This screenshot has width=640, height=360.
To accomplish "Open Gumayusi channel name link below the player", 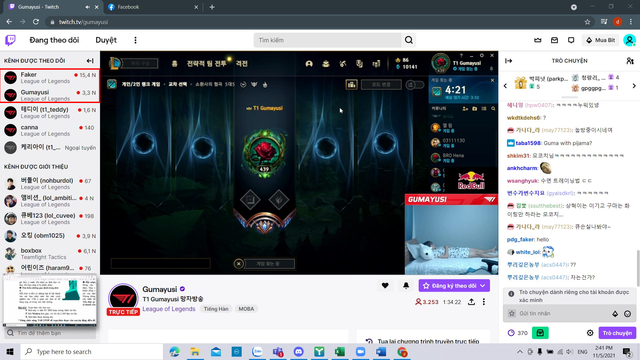I will [160, 289].
